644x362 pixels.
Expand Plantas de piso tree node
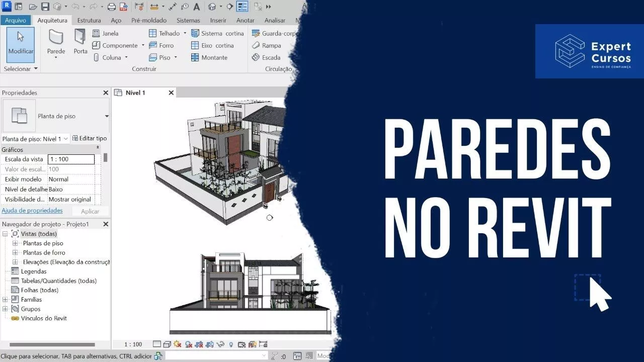pos(15,243)
